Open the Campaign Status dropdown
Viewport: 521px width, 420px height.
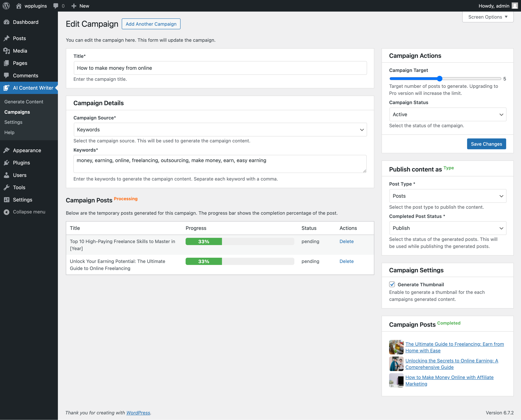point(447,114)
